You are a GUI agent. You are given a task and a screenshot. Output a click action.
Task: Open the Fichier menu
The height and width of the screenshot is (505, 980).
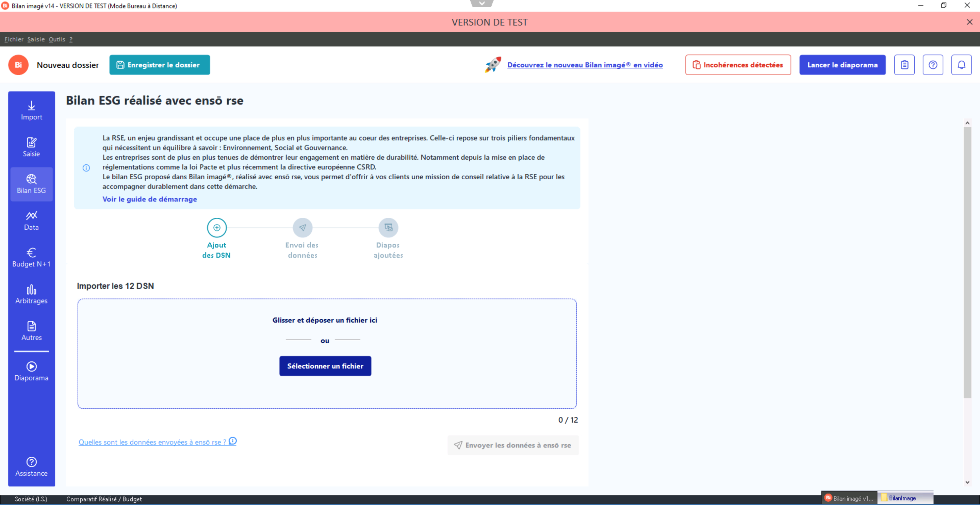[14, 39]
